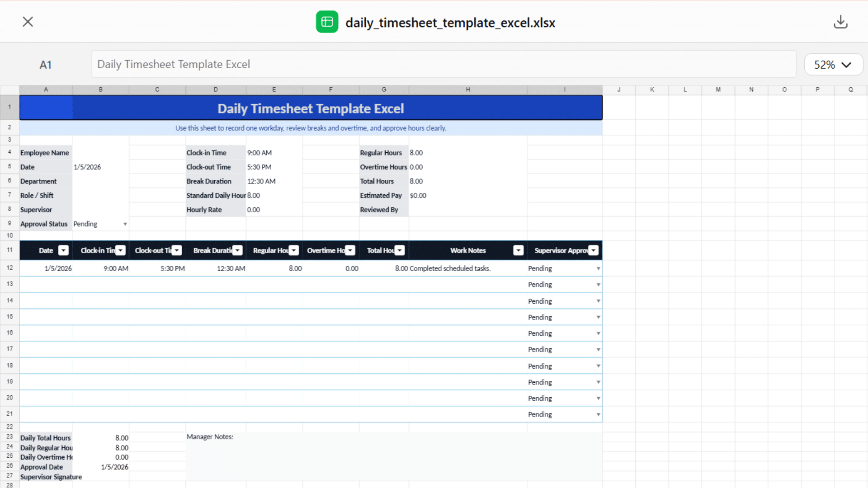Expand Pending dropdown arrow in row 16
868x488 pixels.
click(598, 333)
